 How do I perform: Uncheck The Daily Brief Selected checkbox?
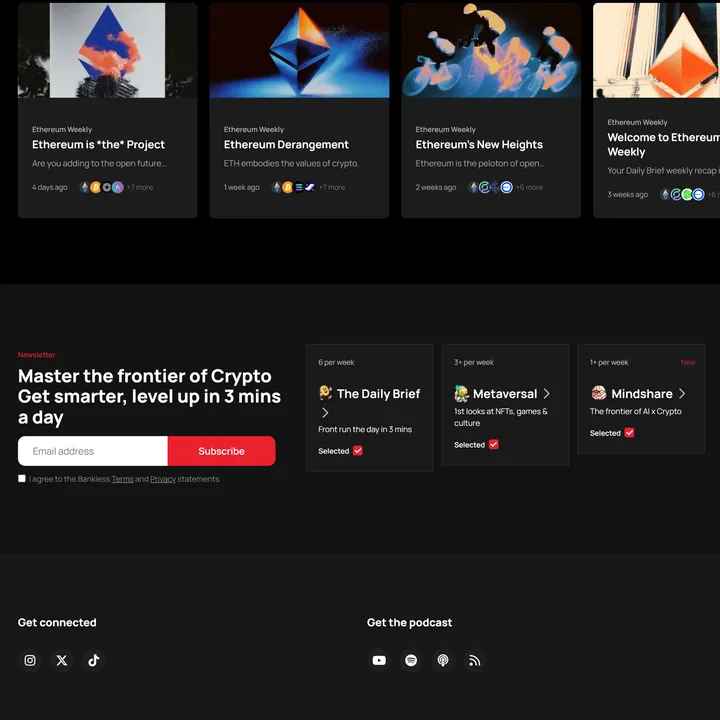[x=358, y=451]
